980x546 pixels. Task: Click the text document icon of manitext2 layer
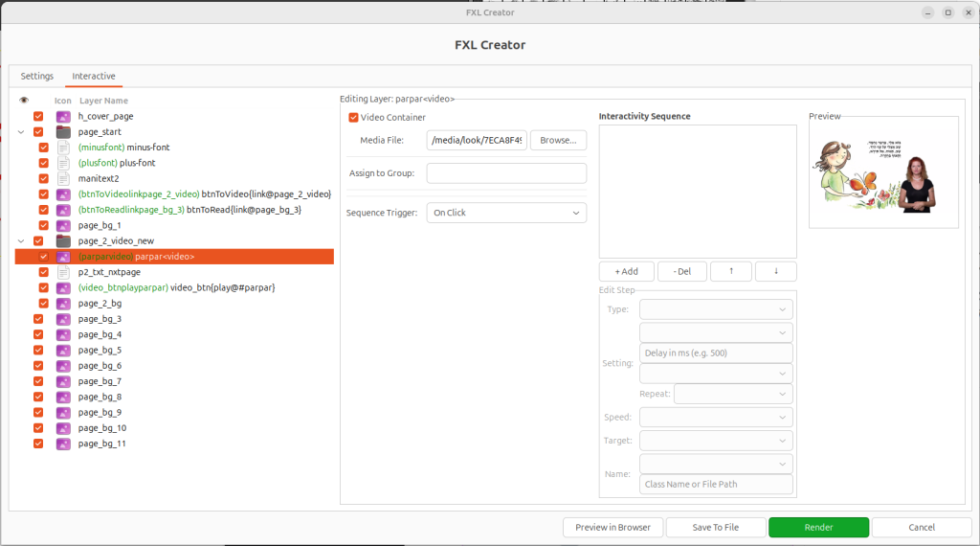coord(63,178)
